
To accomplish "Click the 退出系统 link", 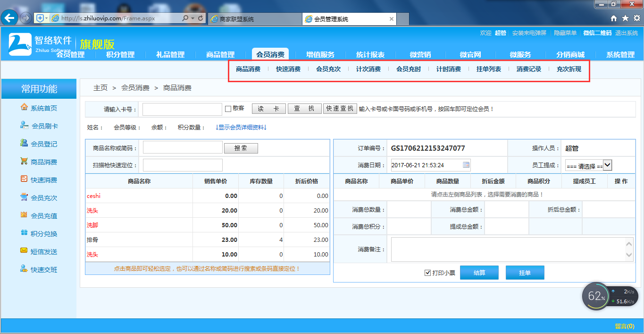I will tap(627, 33).
